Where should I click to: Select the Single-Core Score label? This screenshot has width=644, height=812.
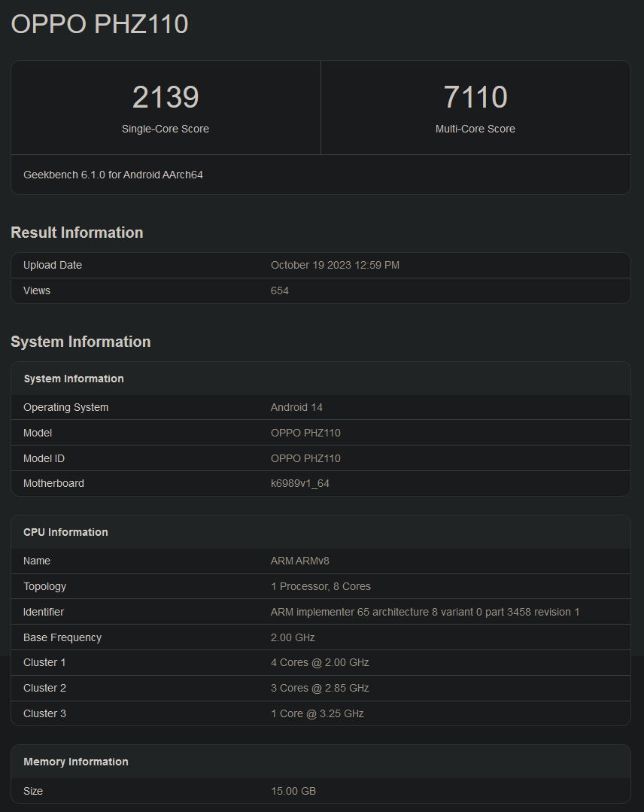[x=166, y=129]
